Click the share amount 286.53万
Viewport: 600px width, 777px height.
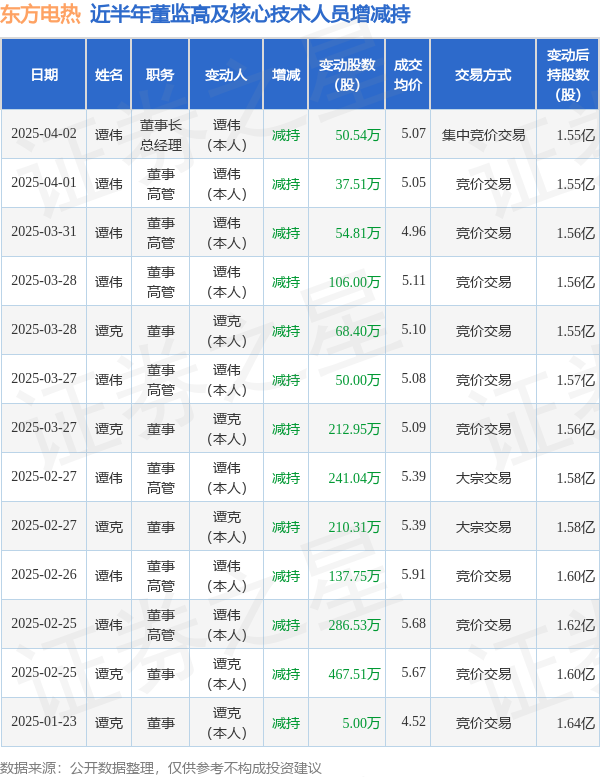tap(354, 625)
